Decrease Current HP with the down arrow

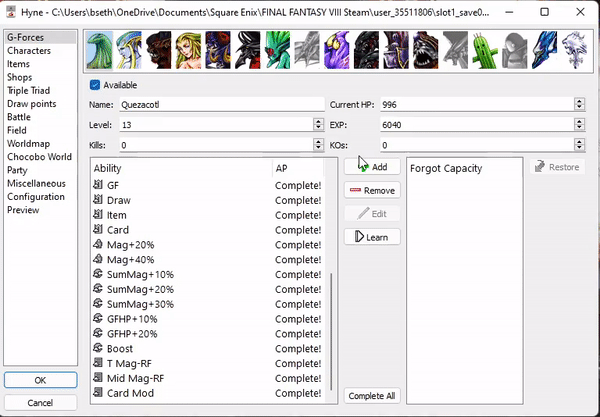click(579, 107)
